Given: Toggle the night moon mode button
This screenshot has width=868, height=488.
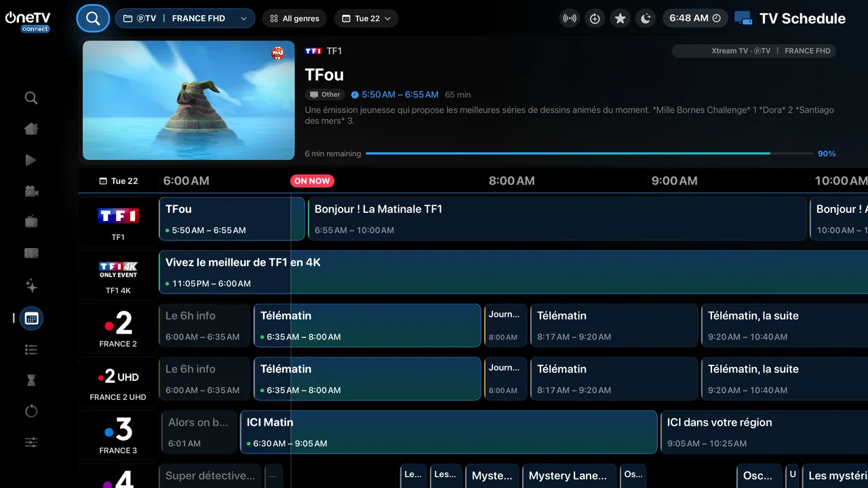Looking at the screenshot, I should 646,18.
